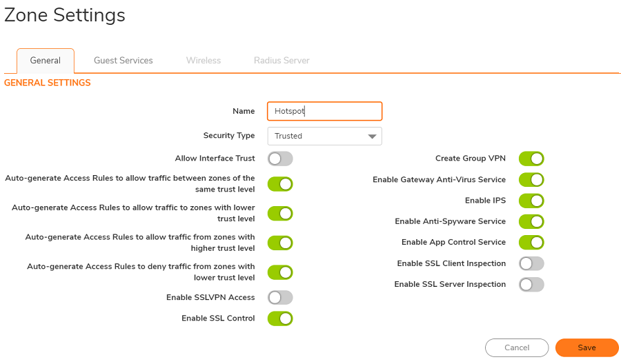Switch to the Guest Services tab
Image resolution: width=621 pixels, height=364 pixels.
(x=124, y=61)
